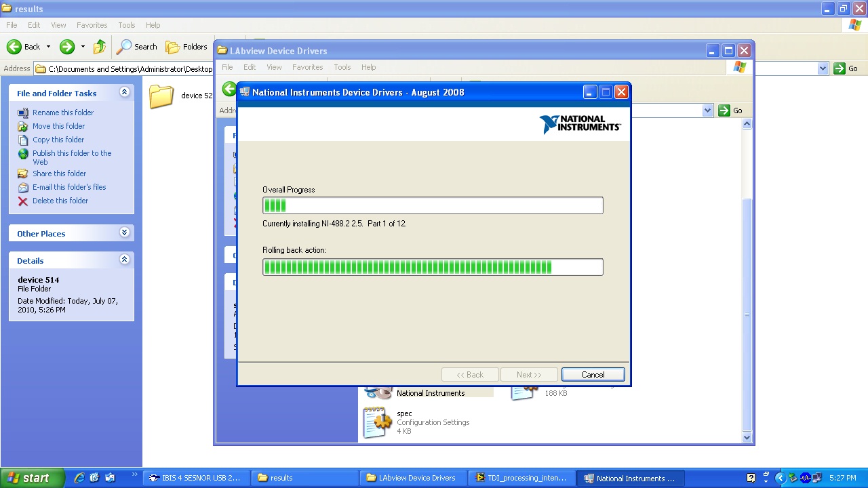Open File menu of results window

(x=12, y=25)
